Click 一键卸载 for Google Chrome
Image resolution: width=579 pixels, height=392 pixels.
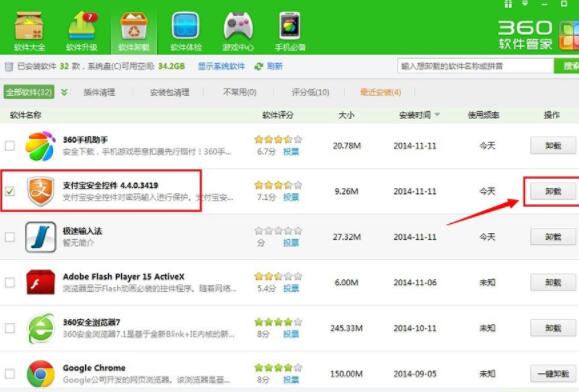(553, 374)
